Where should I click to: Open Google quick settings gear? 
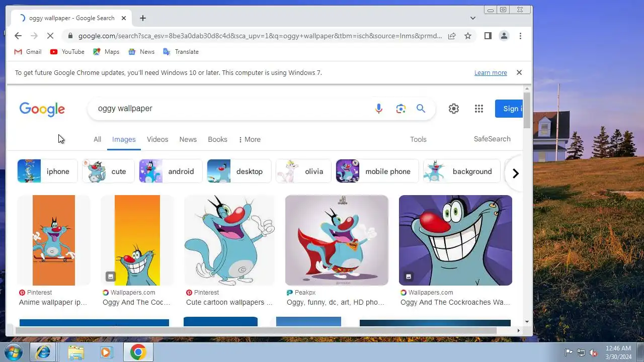coord(454,109)
